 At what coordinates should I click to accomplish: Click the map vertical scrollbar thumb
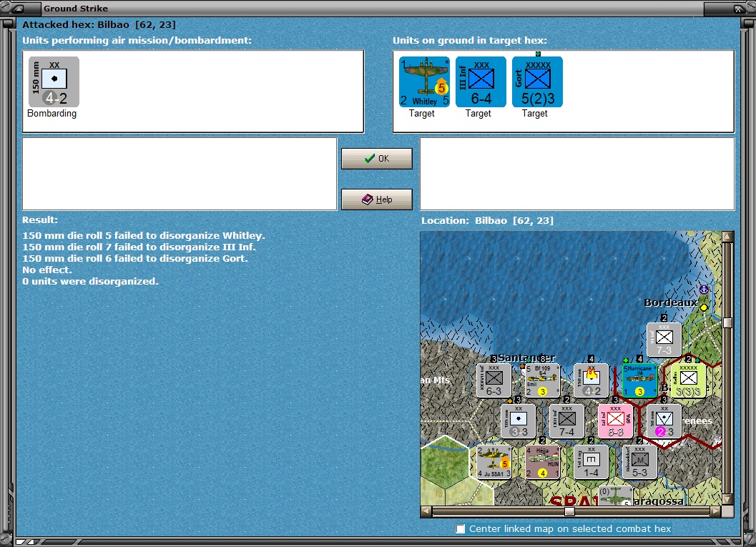tap(727, 323)
